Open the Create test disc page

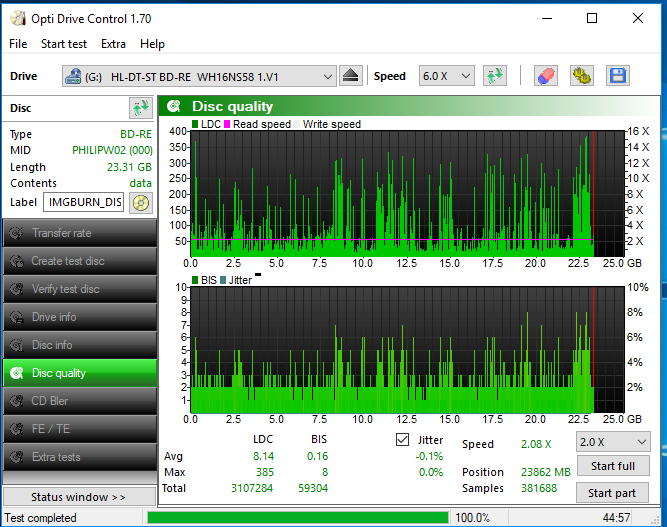80,261
